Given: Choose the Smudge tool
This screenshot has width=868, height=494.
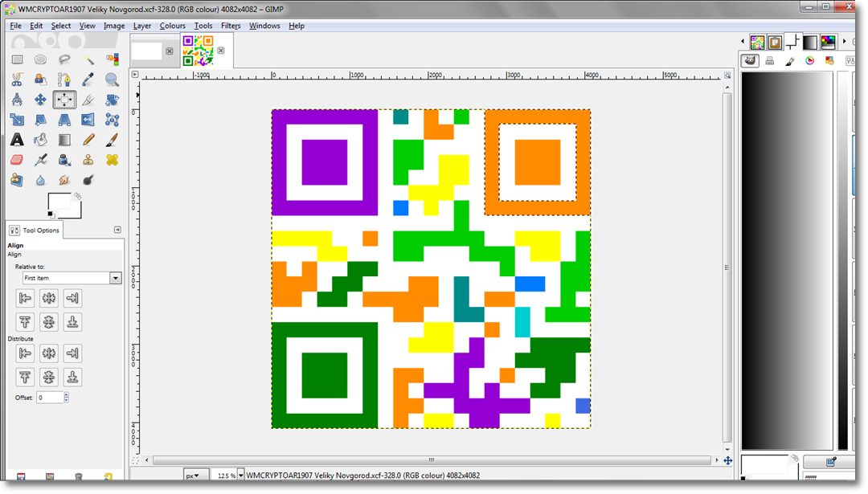Looking at the screenshot, I should click(x=64, y=180).
